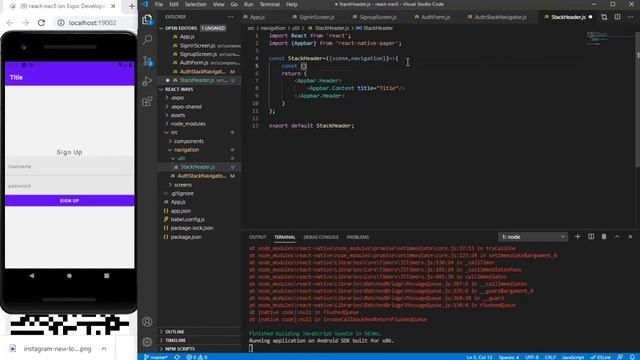Open the Accounts icon in activity bar
Image resolution: width=640 pixels, height=360 pixels.
tap(147, 322)
